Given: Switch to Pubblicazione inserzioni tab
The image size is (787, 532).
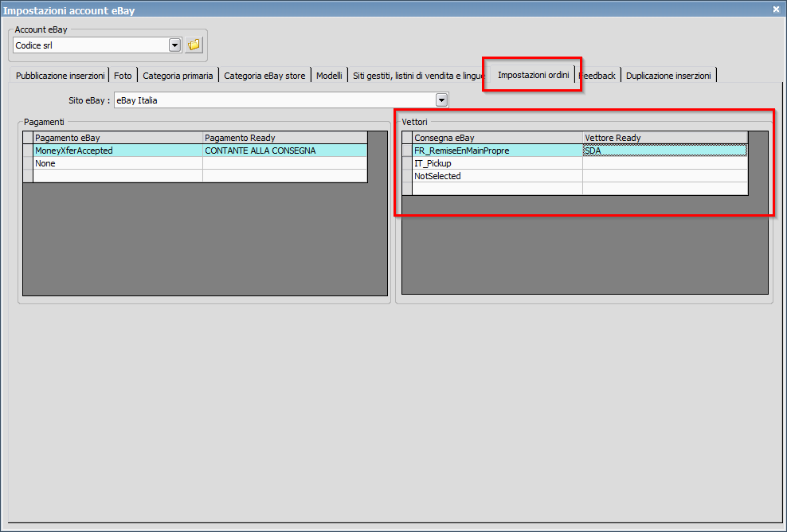Looking at the screenshot, I should pos(61,76).
